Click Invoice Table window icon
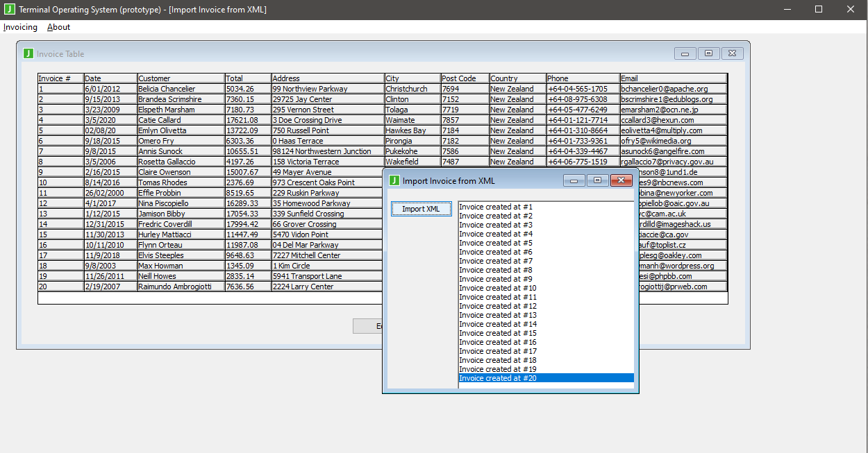Viewport: 868px width, 453px height. tap(28, 53)
